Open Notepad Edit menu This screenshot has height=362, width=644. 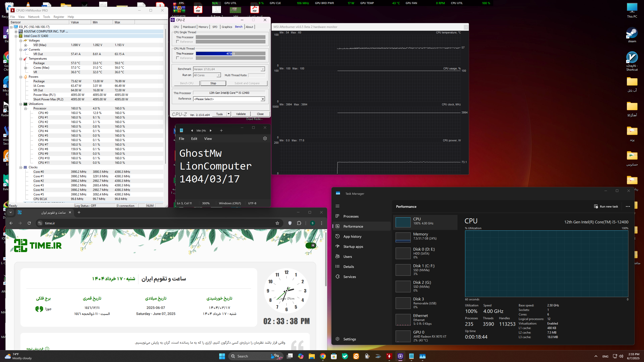[x=194, y=139]
